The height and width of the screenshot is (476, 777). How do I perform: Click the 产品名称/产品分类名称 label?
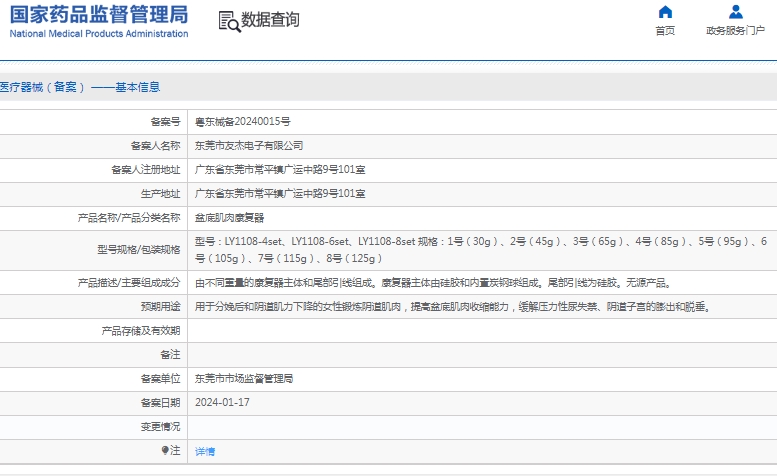[x=129, y=218]
